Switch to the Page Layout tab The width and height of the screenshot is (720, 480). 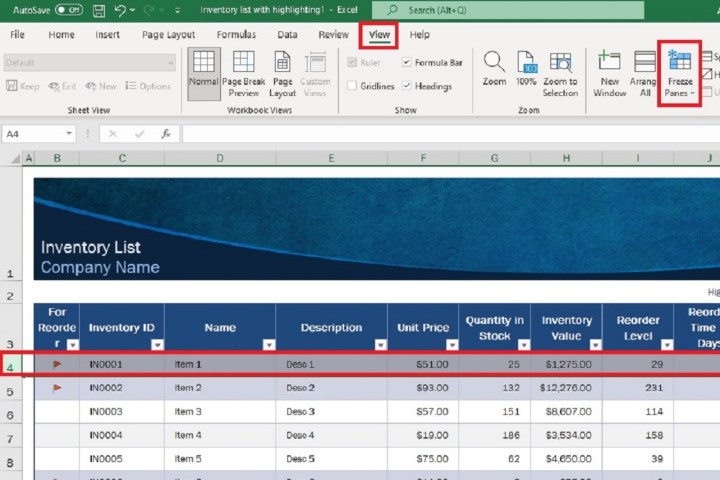click(168, 35)
